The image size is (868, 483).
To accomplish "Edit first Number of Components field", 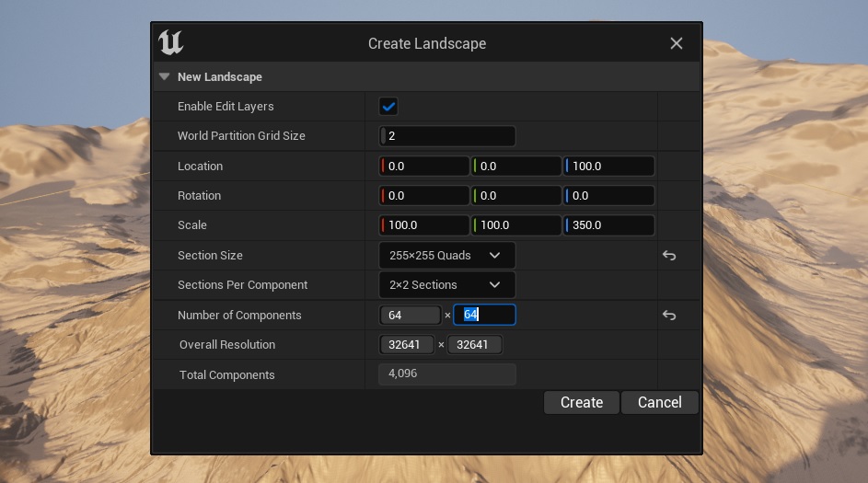I will point(411,315).
